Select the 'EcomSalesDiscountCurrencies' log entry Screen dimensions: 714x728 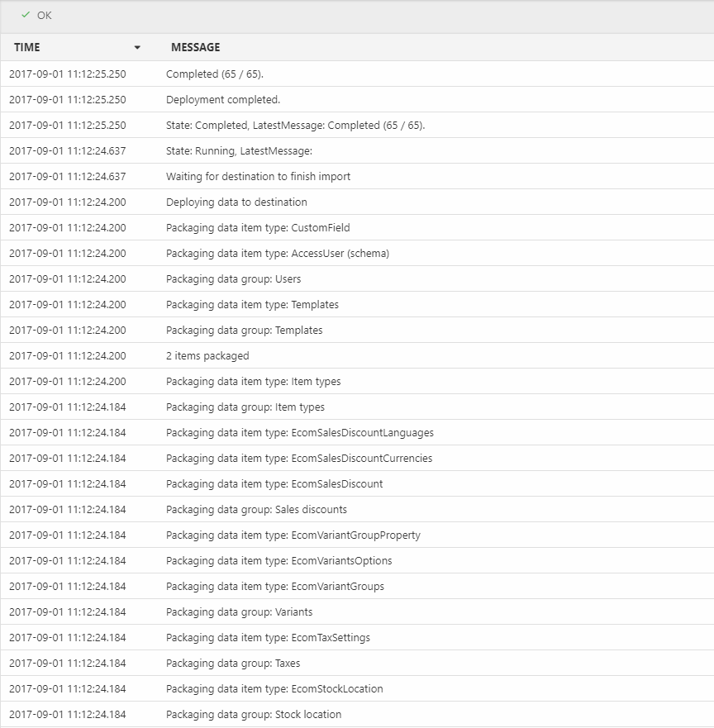click(298, 459)
